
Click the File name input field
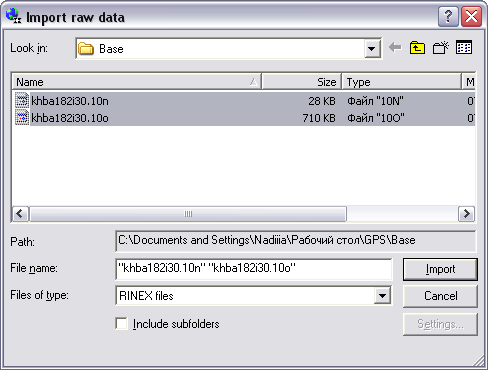click(x=254, y=269)
